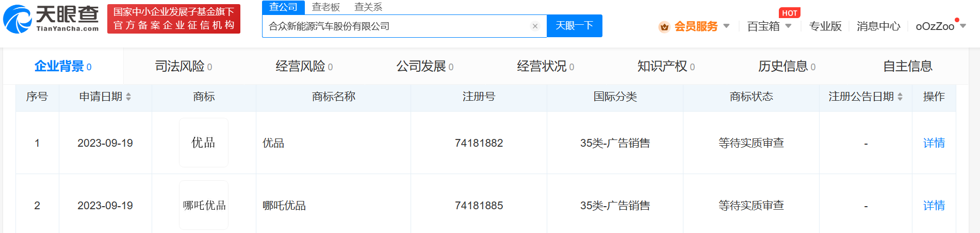The height and width of the screenshot is (233, 980).
Task: Select the 自主信息 tab
Action: point(908,66)
